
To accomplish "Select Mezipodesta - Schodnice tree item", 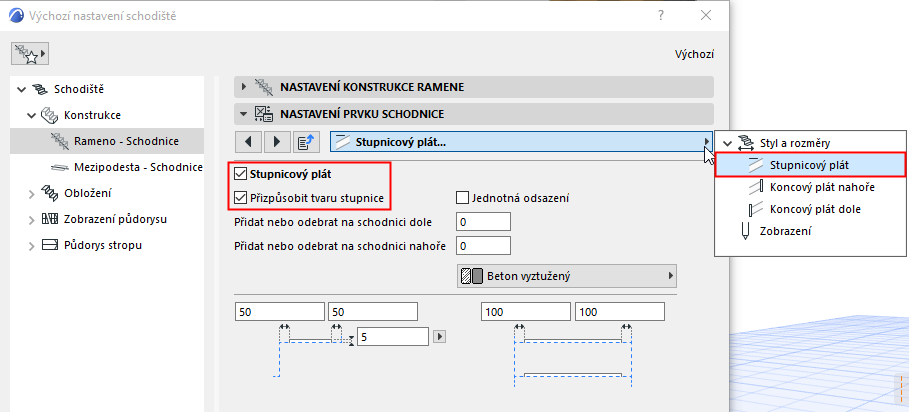I will tap(140, 166).
